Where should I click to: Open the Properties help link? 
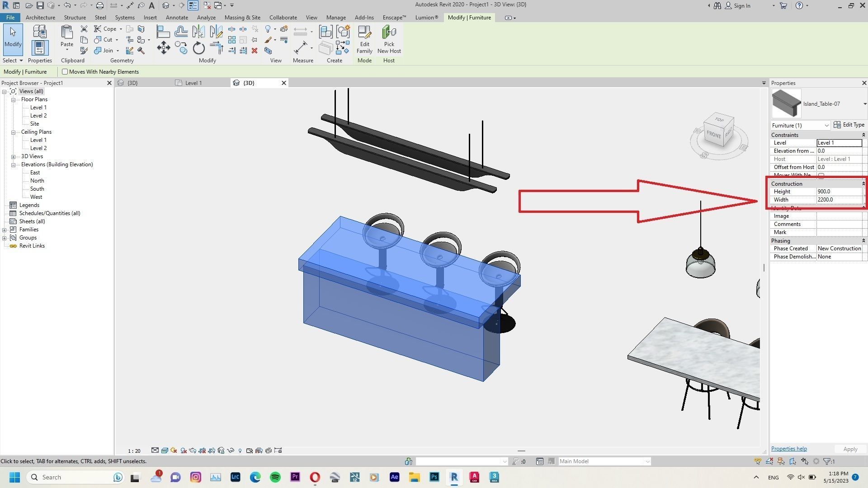tap(789, 449)
